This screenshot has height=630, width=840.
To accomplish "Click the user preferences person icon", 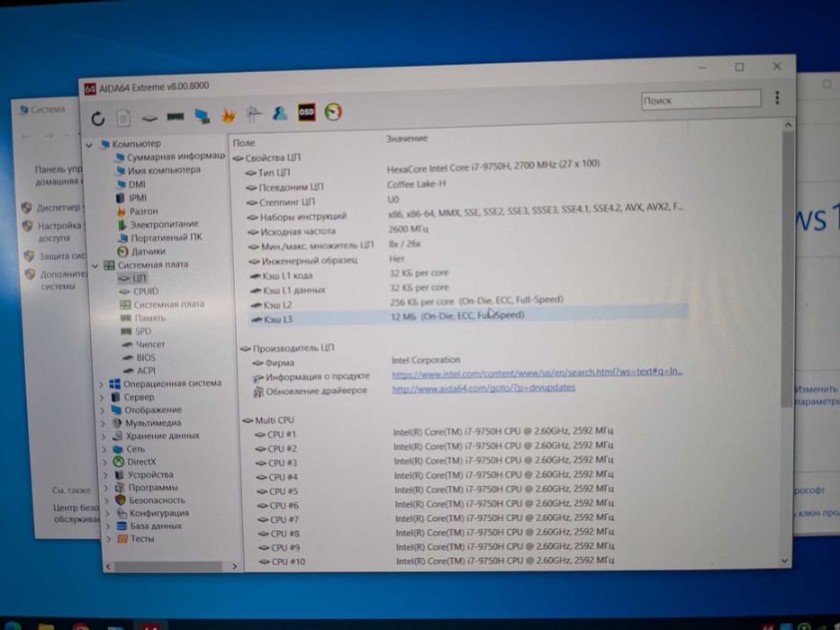I will point(280,113).
